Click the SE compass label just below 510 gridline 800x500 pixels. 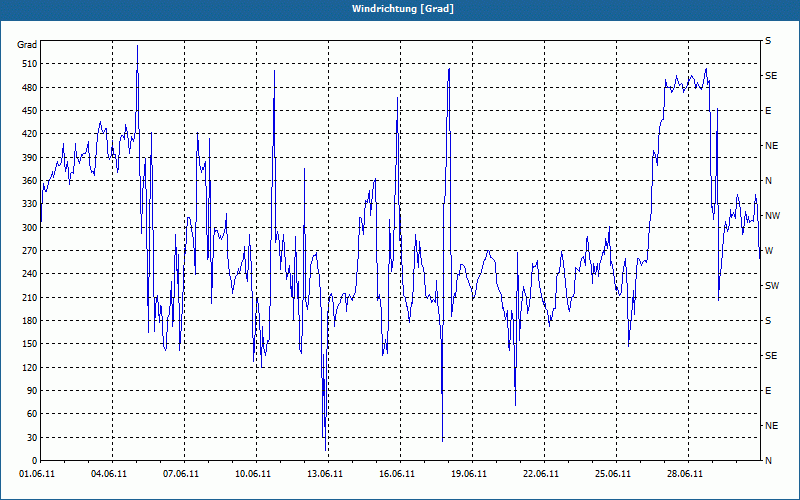pos(771,76)
